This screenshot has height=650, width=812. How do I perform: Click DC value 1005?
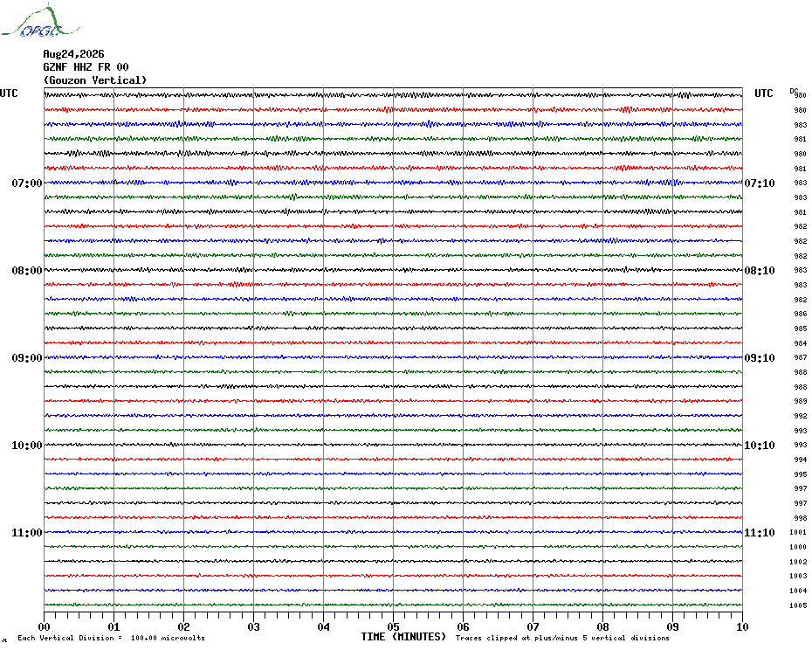click(798, 605)
